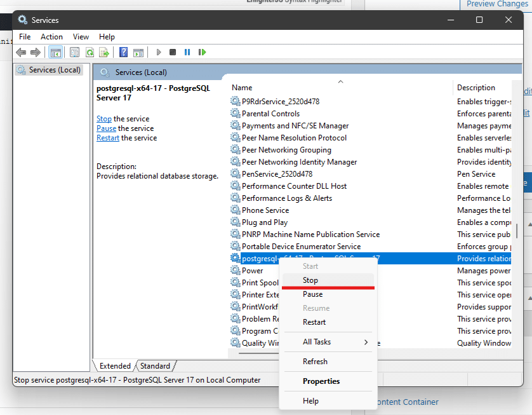Image resolution: width=532 pixels, height=415 pixels.
Task: Switch to the Extended tab
Action: pos(115,366)
